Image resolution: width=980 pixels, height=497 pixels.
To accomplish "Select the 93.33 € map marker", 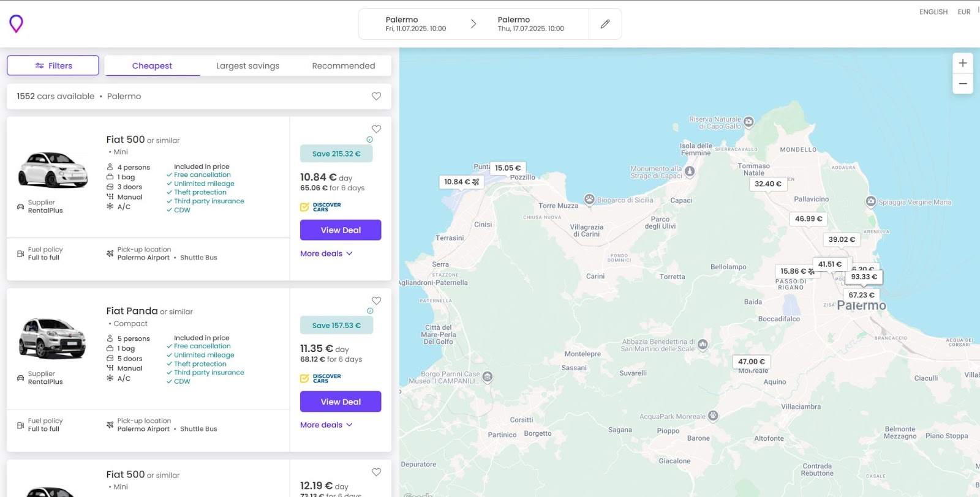I will (864, 277).
